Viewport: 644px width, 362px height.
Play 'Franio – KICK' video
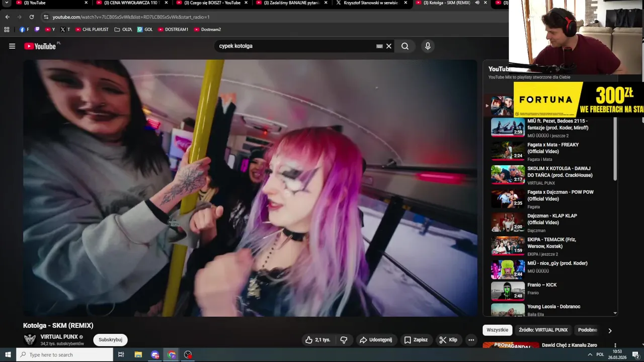click(x=508, y=291)
